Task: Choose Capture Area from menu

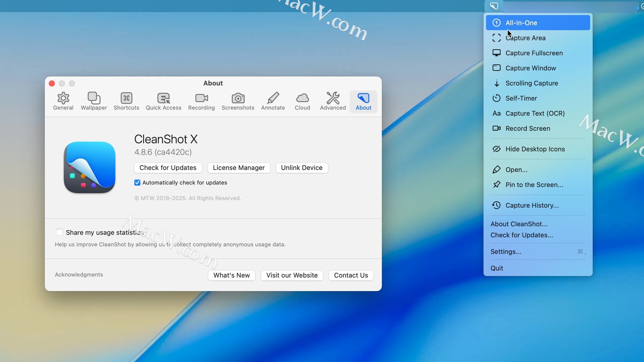Action: 525,38
